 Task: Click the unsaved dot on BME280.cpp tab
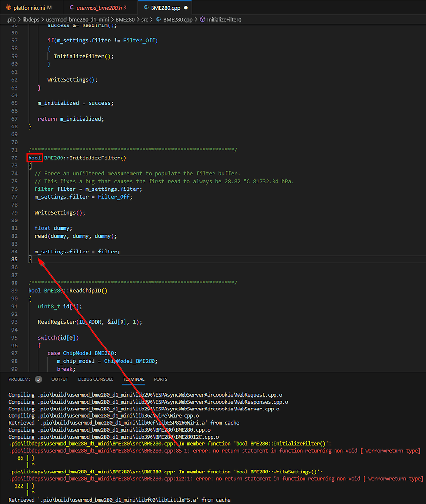point(186,8)
